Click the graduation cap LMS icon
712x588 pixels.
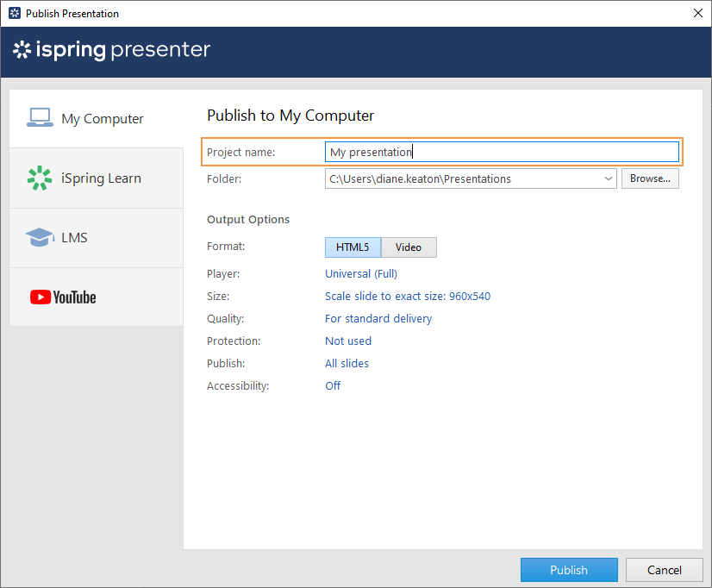coord(40,237)
